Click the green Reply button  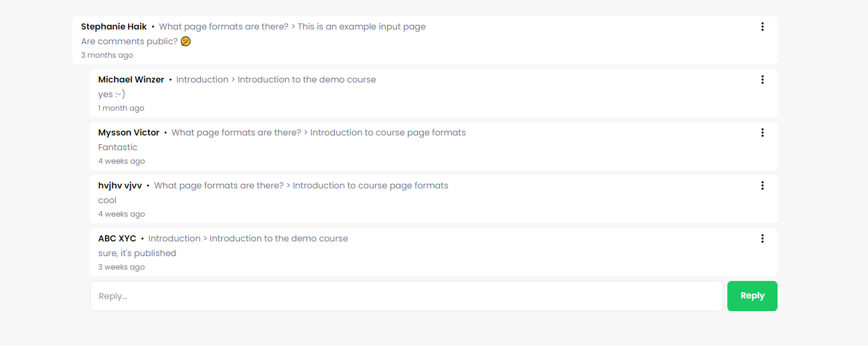tap(752, 296)
